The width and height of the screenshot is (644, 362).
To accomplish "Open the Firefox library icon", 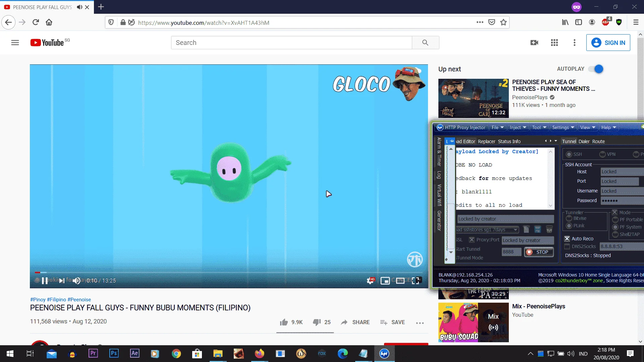I will (x=565, y=22).
